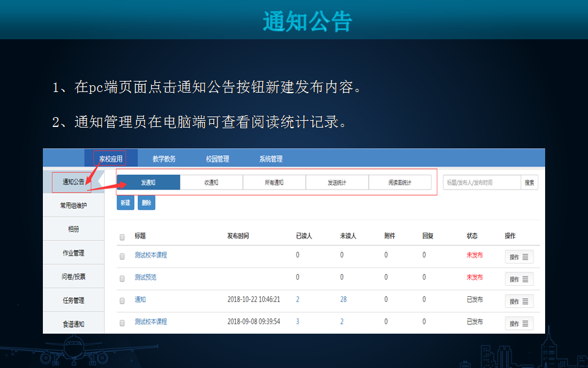
Task: Click 未发布 status in 测试预览 row
Action: [x=475, y=277]
